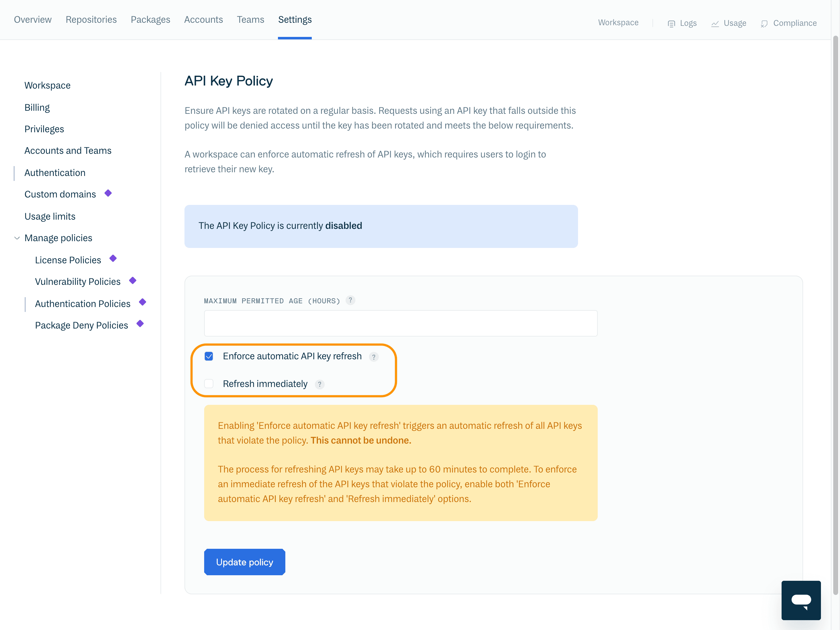Screen dimensions: 840x630
Task: Open the Usage chart icon
Action: pos(715,23)
